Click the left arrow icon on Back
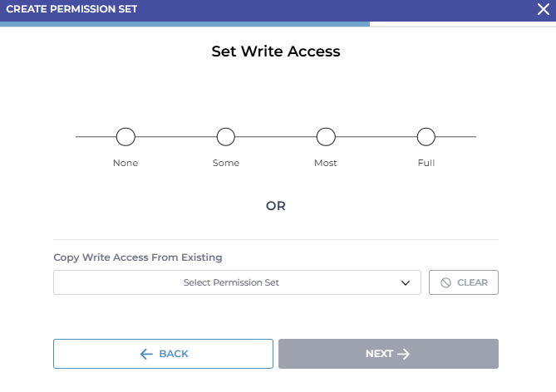Image resolution: width=556 pixels, height=392 pixels. point(146,354)
